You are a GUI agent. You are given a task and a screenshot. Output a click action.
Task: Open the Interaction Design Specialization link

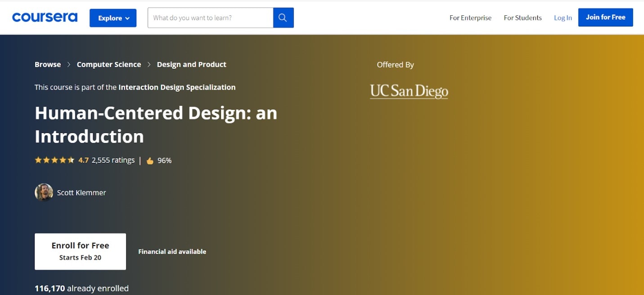coord(177,87)
